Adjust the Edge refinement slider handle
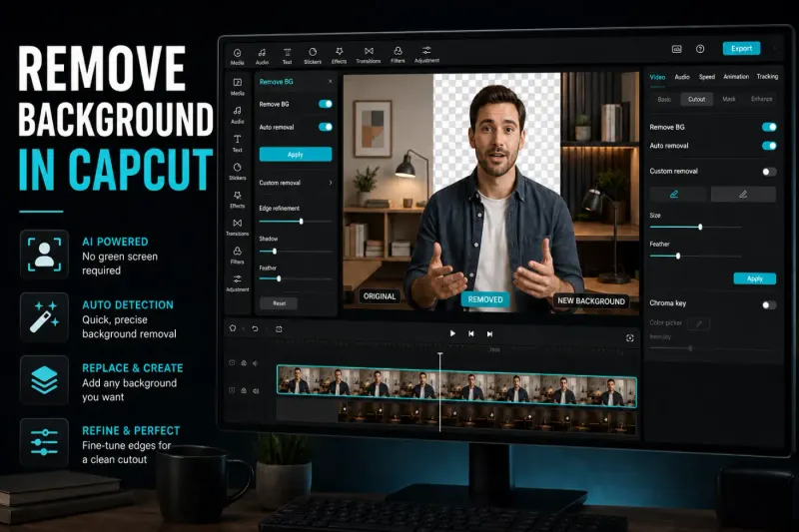The image size is (799, 532). [302, 222]
